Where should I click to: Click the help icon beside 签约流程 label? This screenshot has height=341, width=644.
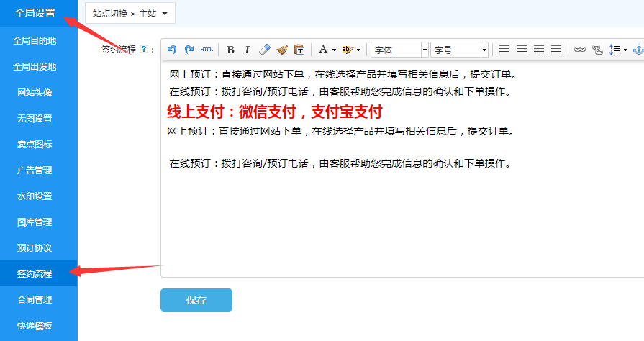click(144, 50)
